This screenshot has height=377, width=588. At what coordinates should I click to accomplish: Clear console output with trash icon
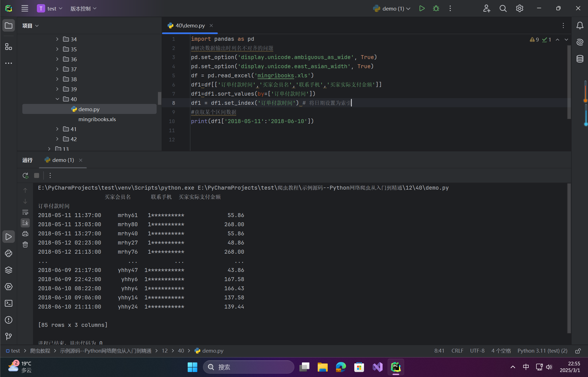[x=25, y=244]
